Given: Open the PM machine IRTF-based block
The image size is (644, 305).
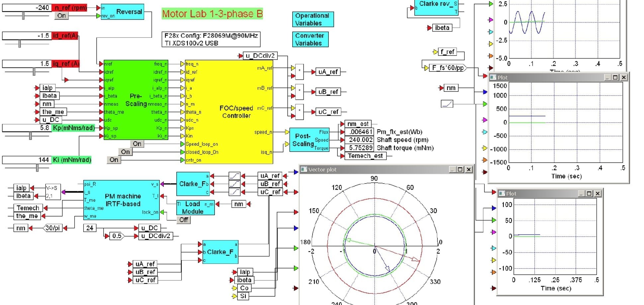Looking at the screenshot, I should [x=122, y=200].
